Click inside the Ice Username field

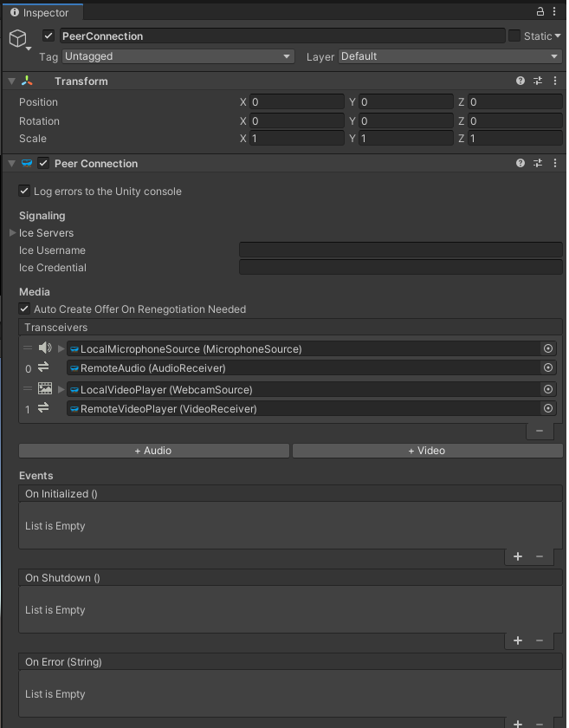399,250
